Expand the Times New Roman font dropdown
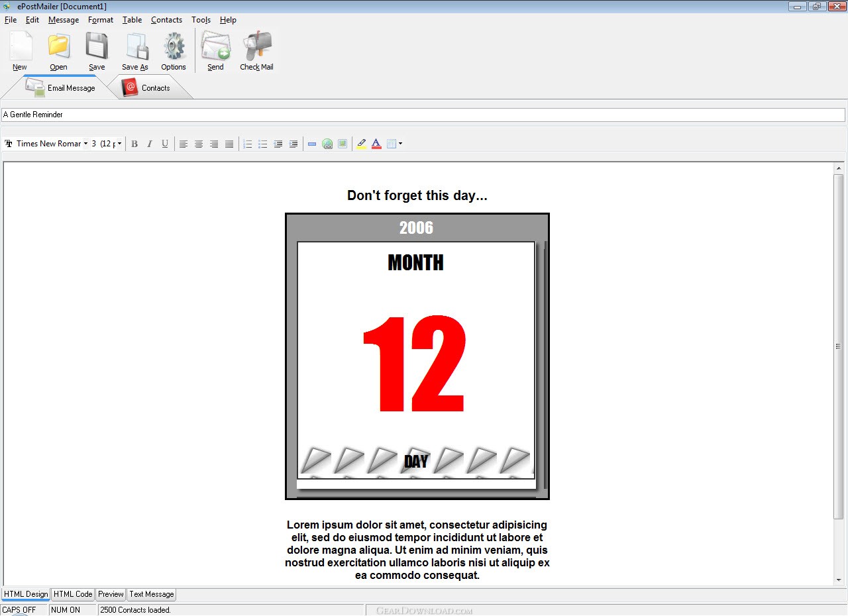Viewport: 848px width, 616px height. (x=85, y=144)
